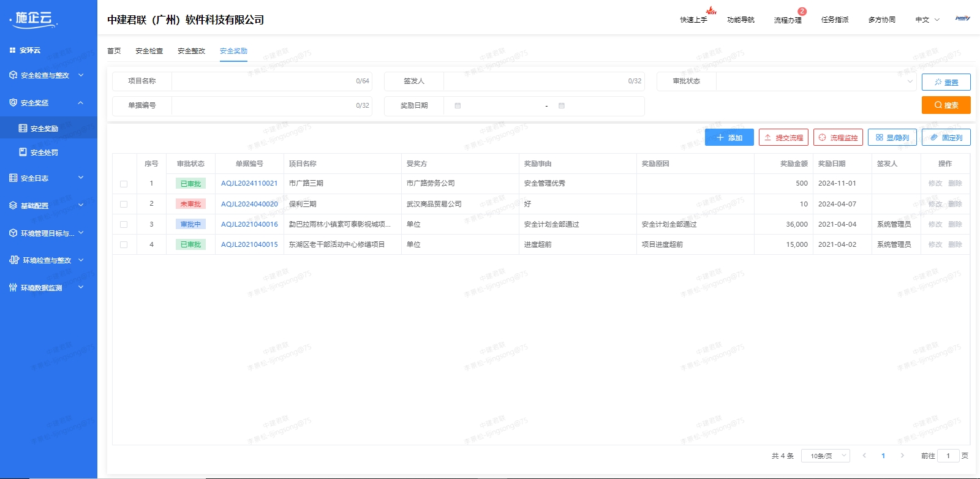Click the user avatar logo at top right
The height and width of the screenshot is (479, 980).
963,18
